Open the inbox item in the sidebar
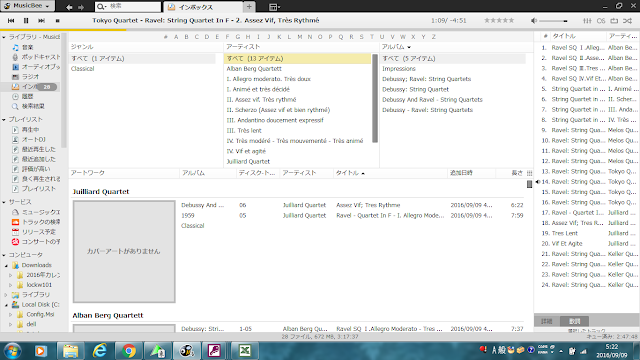Viewport: 640px width, 360px height. 29,87
